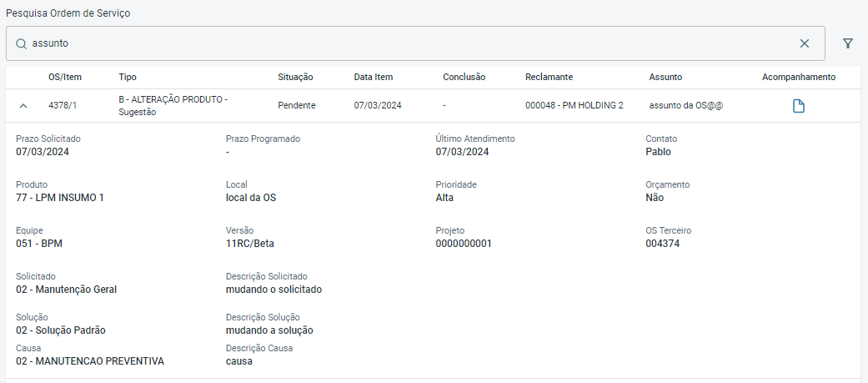Collapse the order 4378/1 row
The image size is (868, 383).
(23, 106)
